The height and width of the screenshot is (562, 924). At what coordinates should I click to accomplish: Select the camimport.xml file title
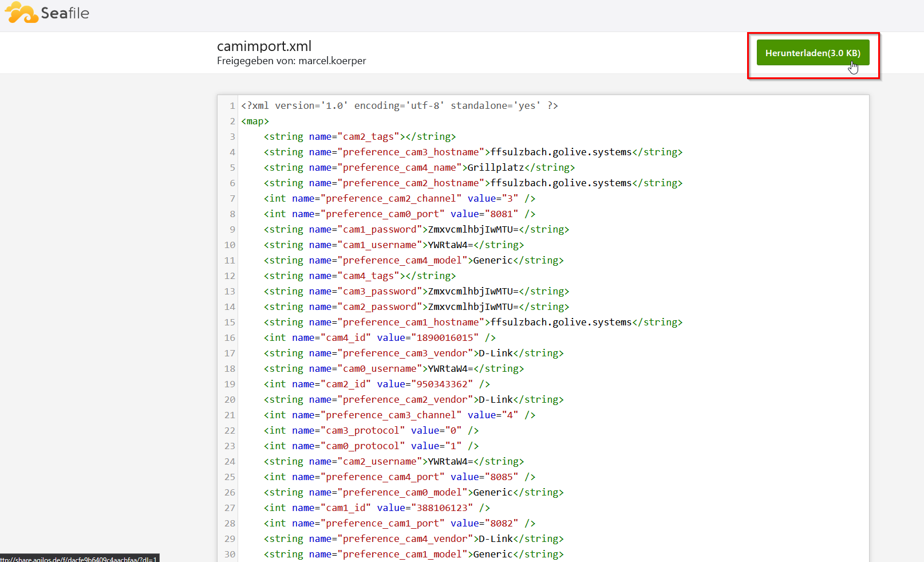[x=264, y=46]
